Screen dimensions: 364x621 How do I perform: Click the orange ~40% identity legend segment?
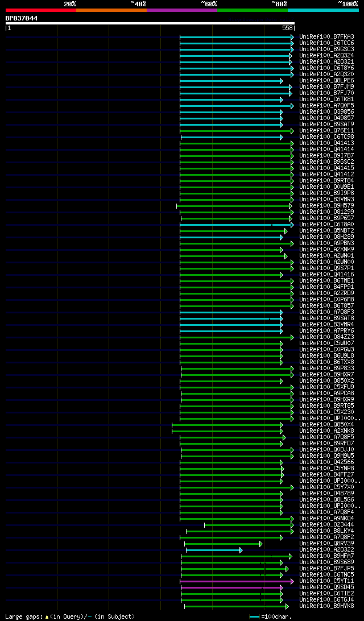point(111,10)
